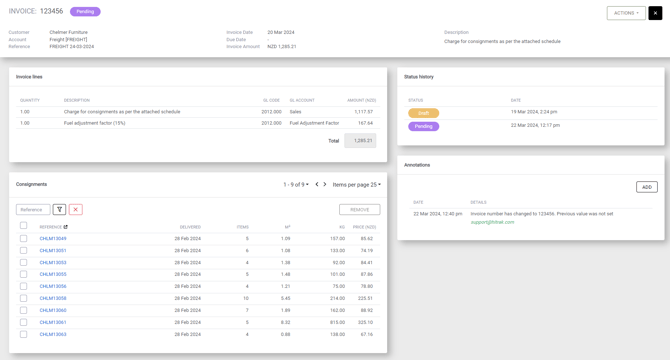Go to previous consignments page

click(317, 184)
